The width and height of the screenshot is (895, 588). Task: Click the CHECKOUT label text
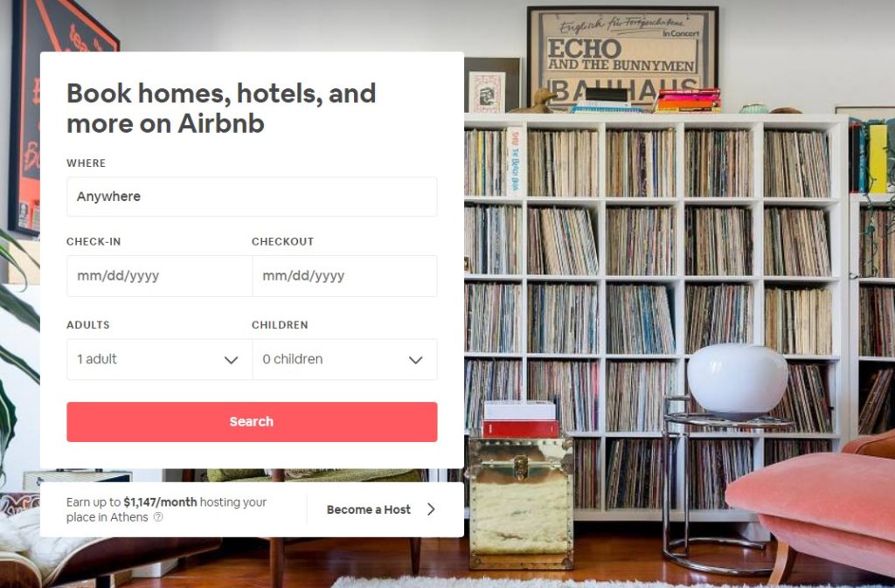[282, 241]
